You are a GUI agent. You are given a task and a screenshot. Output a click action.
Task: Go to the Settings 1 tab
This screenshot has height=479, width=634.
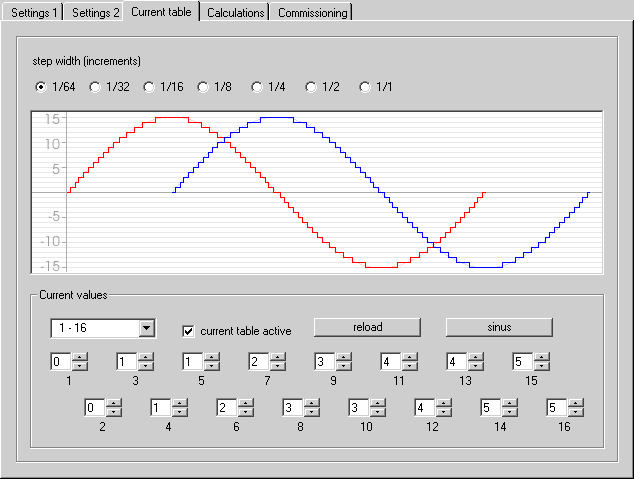34,13
